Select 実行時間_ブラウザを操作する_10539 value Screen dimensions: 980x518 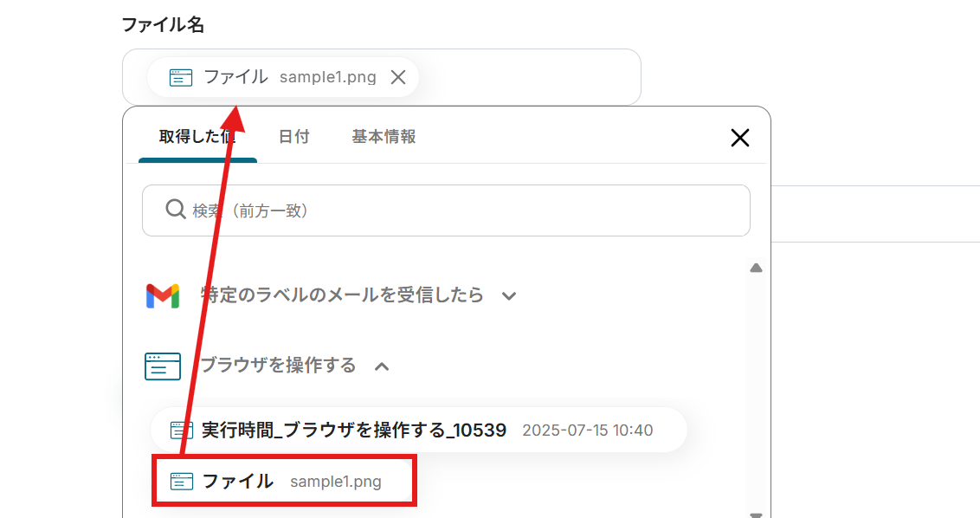(x=353, y=430)
